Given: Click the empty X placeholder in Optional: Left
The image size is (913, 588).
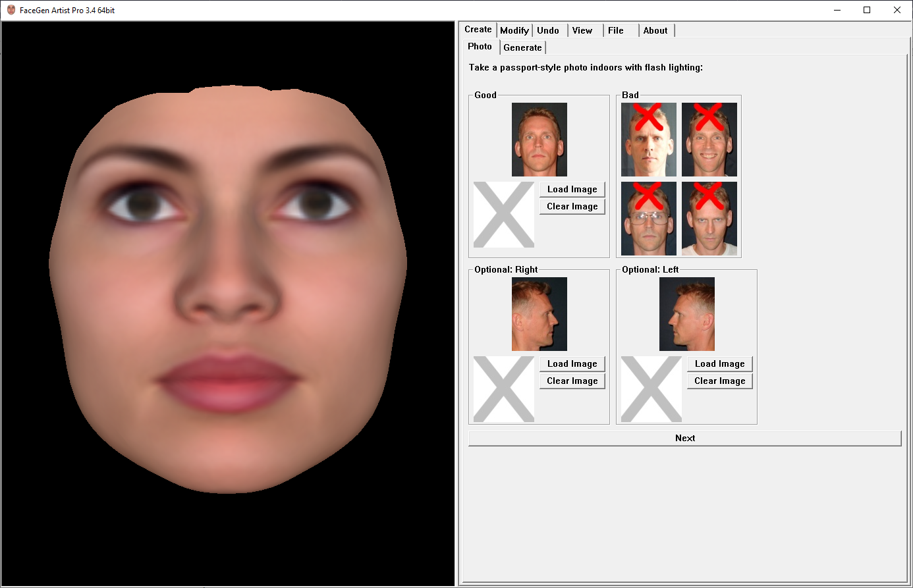Looking at the screenshot, I should coord(651,389).
